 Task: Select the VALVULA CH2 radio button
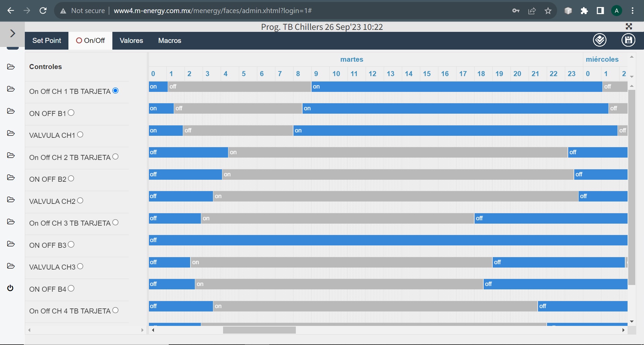point(80,201)
